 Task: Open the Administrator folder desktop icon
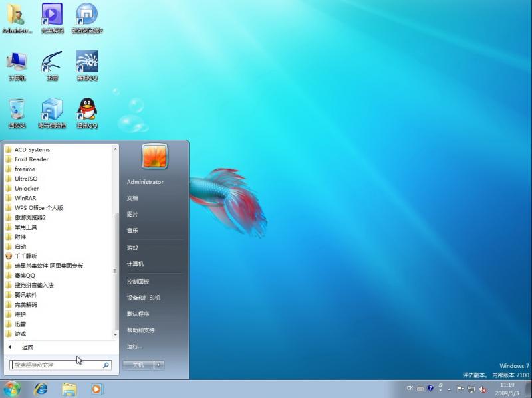coord(16,18)
